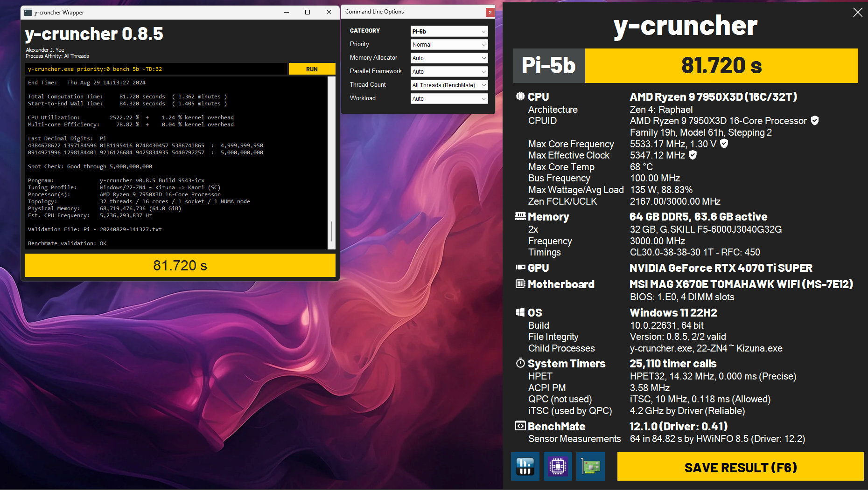Click 'HPET32, 14.32 MHz, 0.000 ms (Precise)' value
This screenshot has height=490, width=868.
[x=713, y=376]
